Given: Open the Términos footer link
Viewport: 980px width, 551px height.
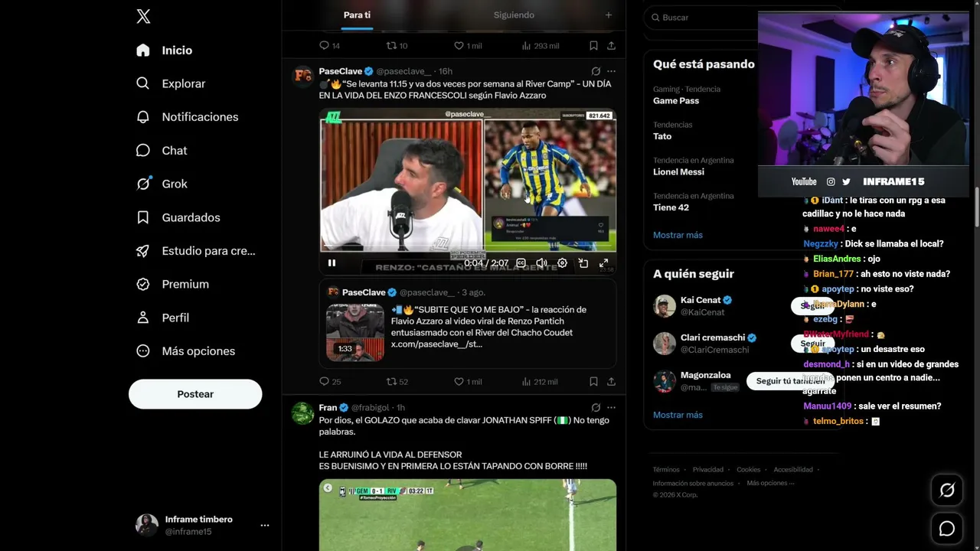Looking at the screenshot, I should [666, 470].
